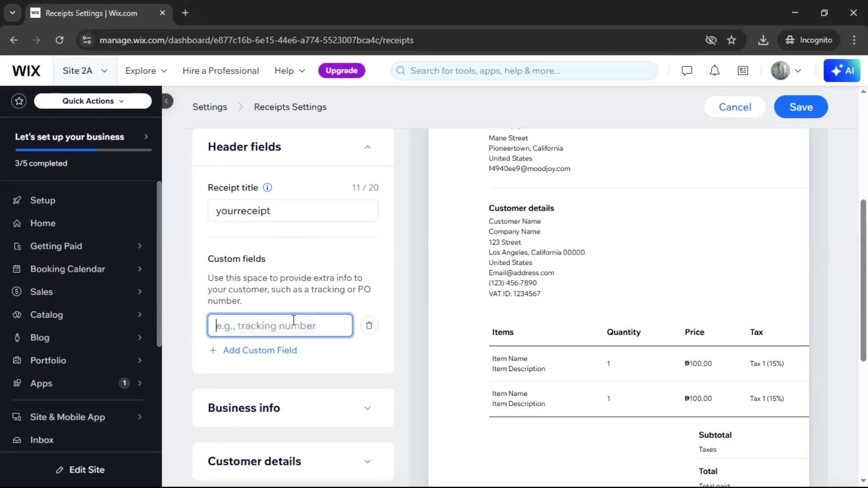
Task: Go to Home in the sidebar
Action: [x=43, y=223]
